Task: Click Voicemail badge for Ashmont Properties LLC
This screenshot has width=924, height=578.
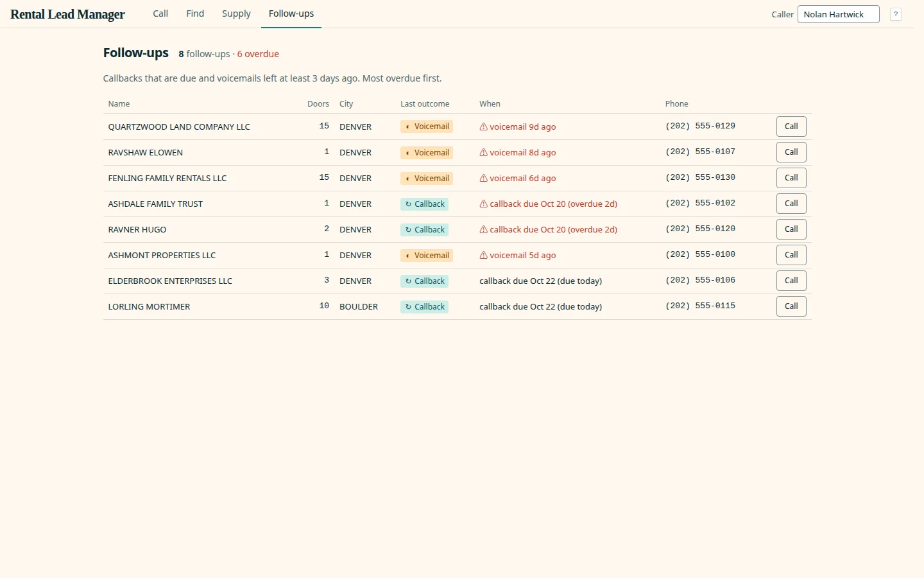Action: 427,255
